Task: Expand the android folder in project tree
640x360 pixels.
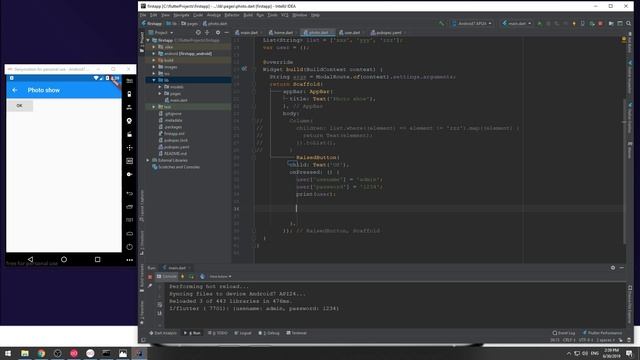Action: pos(154,53)
